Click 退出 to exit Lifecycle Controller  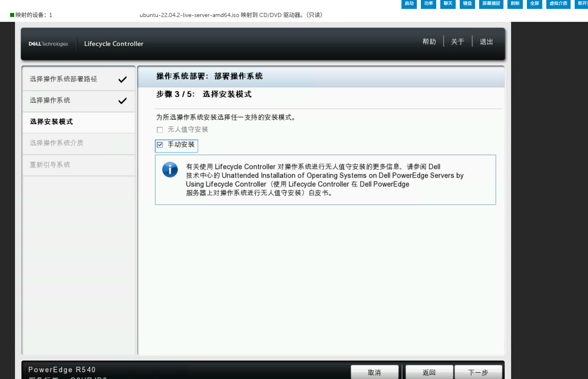pyautogui.click(x=486, y=42)
